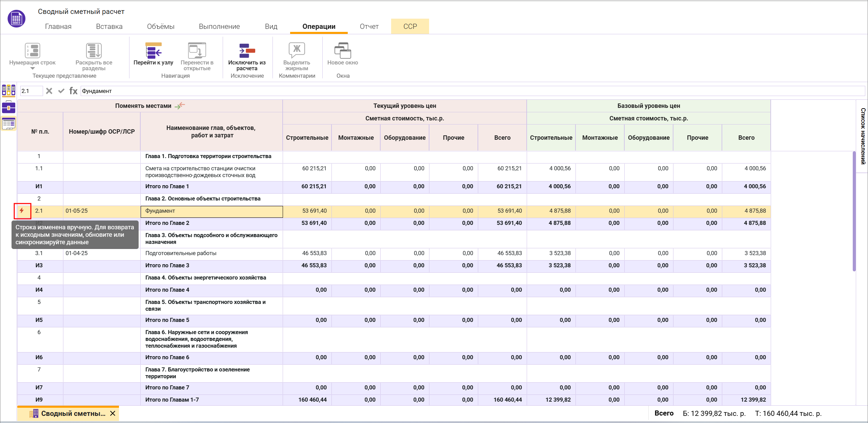Close the Сводный сметный document tab
This screenshot has width=868, height=423.
113,414
